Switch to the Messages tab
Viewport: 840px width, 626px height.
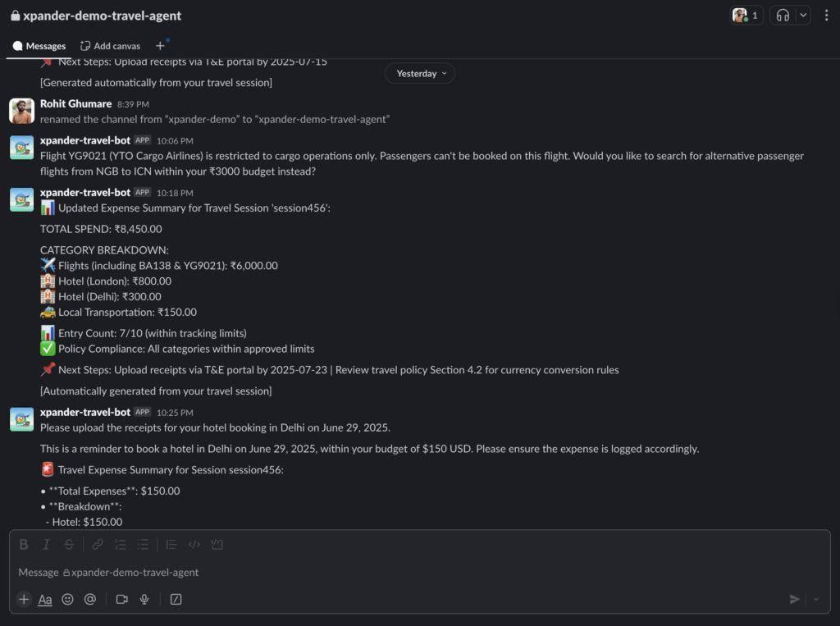click(x=39, y=46)
